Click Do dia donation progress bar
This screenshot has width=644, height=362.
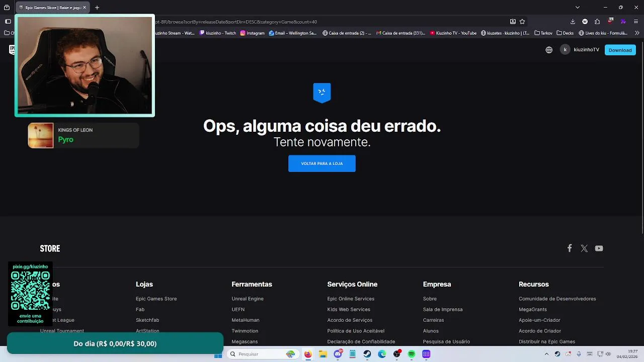point(115,343)
